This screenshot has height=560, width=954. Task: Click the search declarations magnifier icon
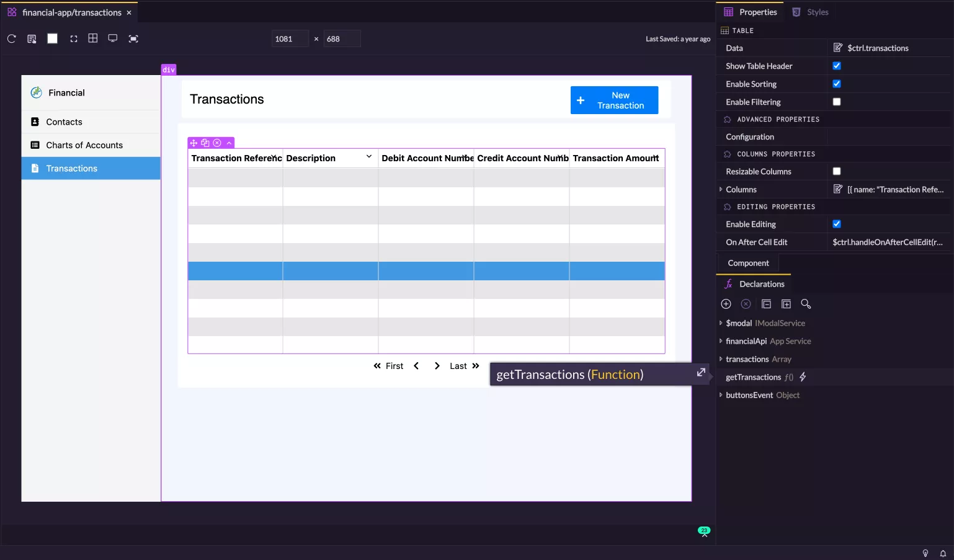(806, 304)
